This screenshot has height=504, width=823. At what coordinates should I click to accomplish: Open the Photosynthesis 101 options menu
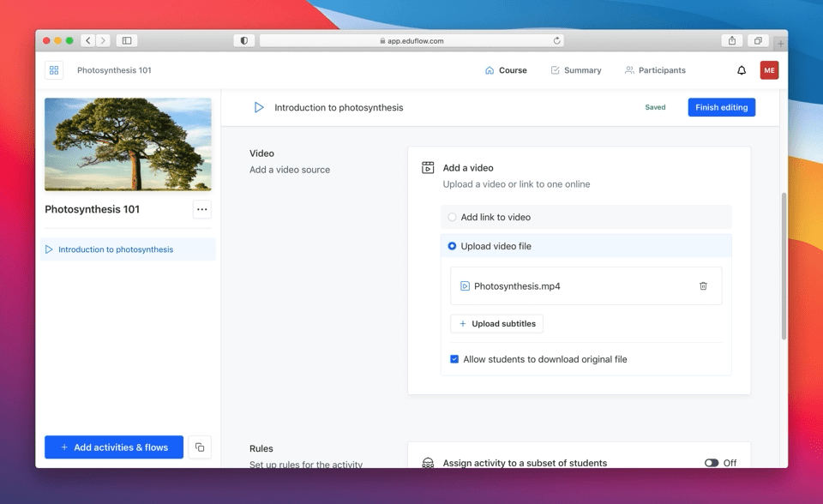202,208
